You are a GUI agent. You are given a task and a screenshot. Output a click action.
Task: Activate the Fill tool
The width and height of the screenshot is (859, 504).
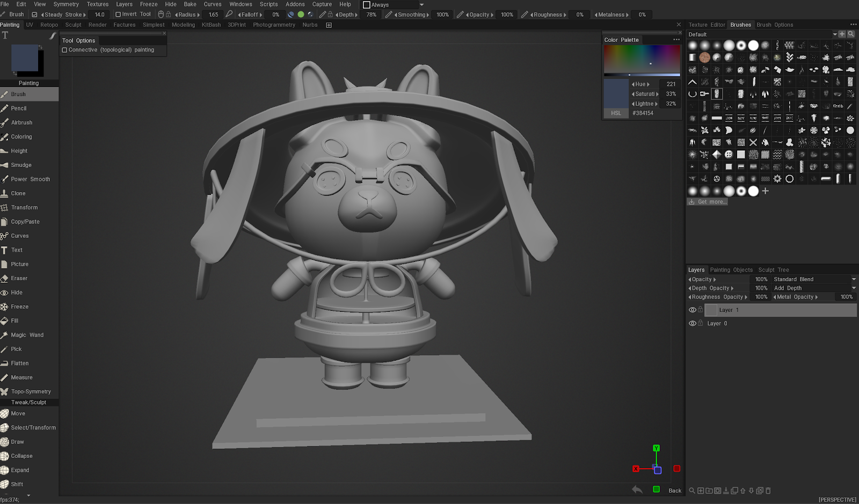(29, 321)
